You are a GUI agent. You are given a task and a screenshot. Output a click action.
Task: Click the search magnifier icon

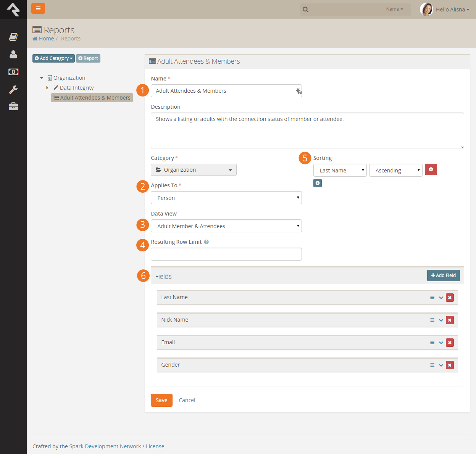(305, 10)
